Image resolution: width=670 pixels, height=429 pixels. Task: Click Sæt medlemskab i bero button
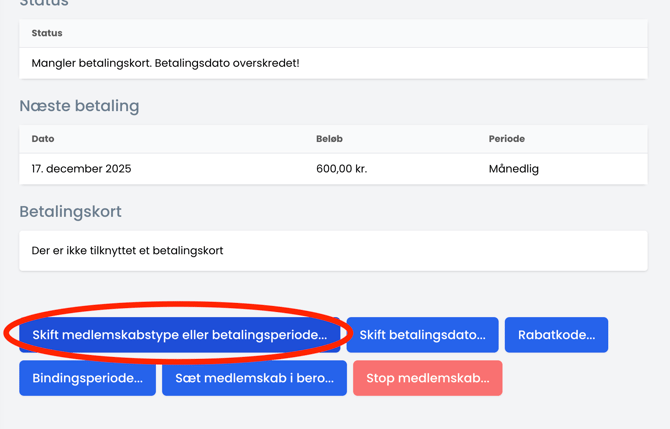(254, 378)
